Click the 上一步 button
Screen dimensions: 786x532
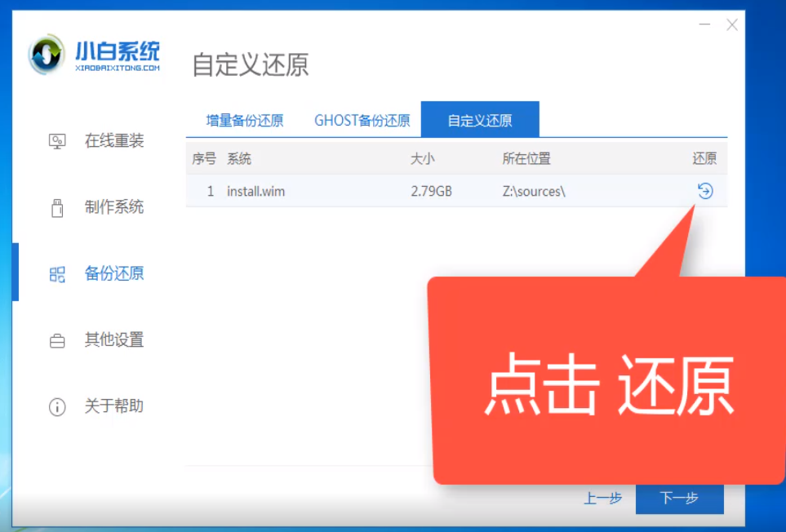pos(602,497)
